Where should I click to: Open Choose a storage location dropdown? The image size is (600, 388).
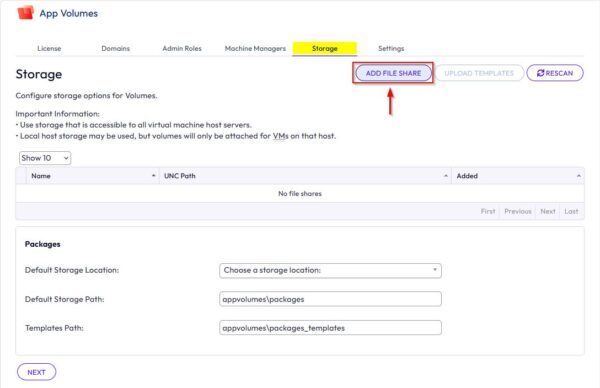coord(330,271)
